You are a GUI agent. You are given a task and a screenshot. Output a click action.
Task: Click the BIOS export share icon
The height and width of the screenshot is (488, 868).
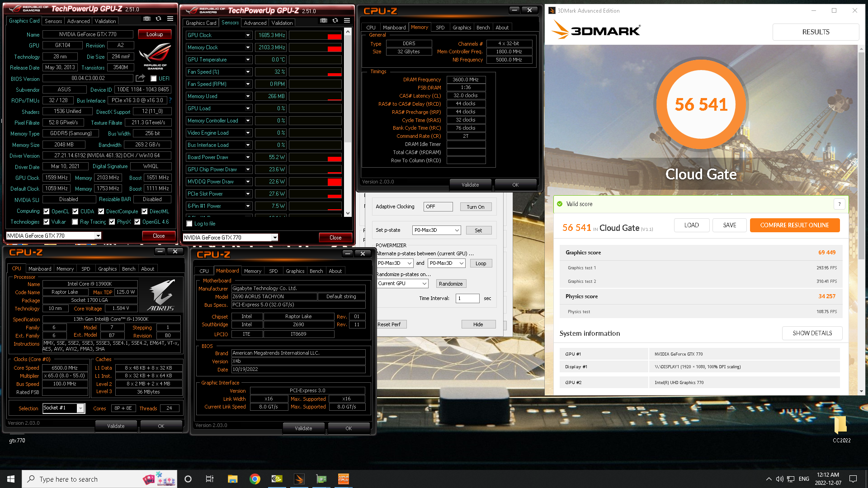coord(140,79)
